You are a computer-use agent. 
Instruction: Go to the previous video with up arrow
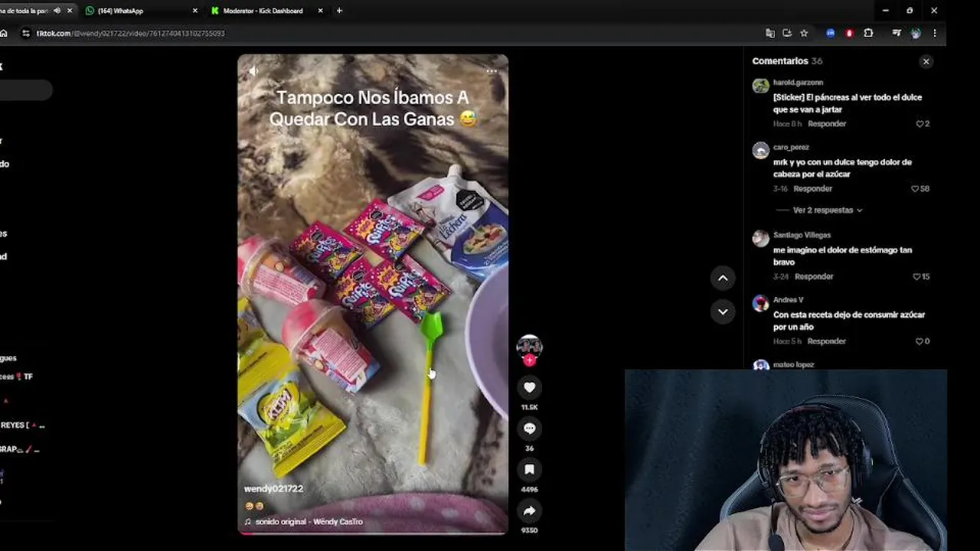(x=723, y=279)
